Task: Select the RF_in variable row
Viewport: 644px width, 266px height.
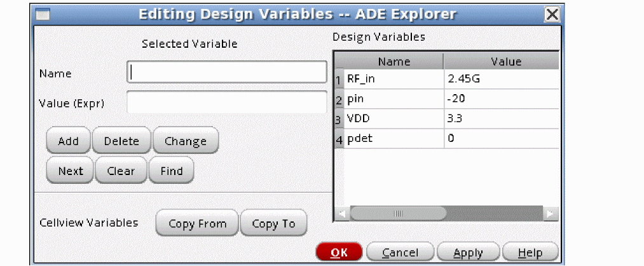Action: click(x=393, y=80)
